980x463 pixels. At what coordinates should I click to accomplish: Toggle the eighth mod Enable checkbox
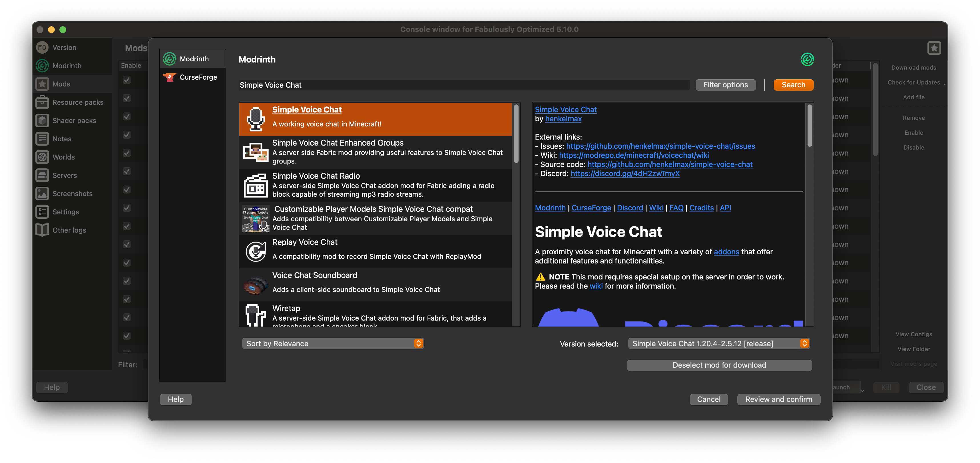[127, 208]
